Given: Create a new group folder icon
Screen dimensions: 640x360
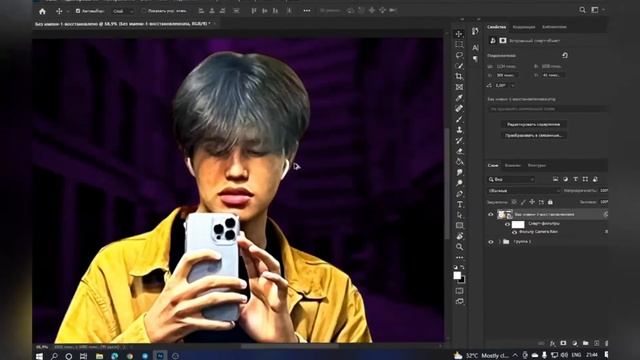Looking at the screenshot, I should (585, 344).
